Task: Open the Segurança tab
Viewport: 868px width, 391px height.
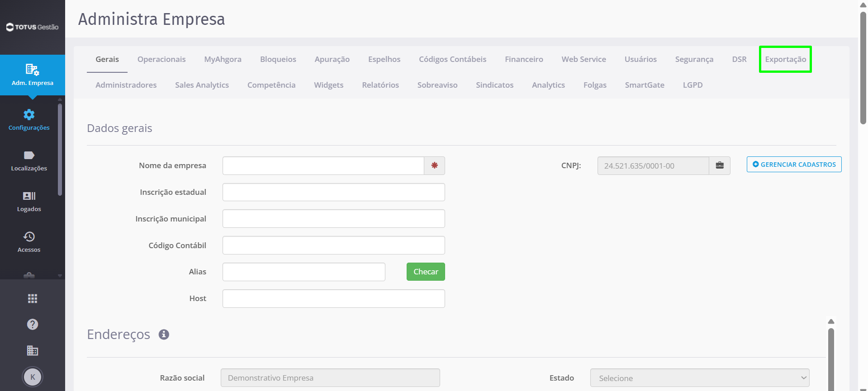Action: coord(694,59)
